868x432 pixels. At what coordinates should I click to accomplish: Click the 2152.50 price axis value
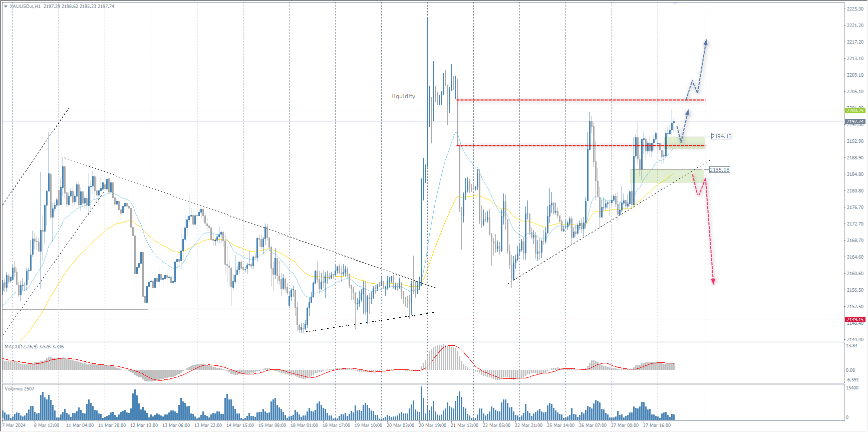coord(855,307)
